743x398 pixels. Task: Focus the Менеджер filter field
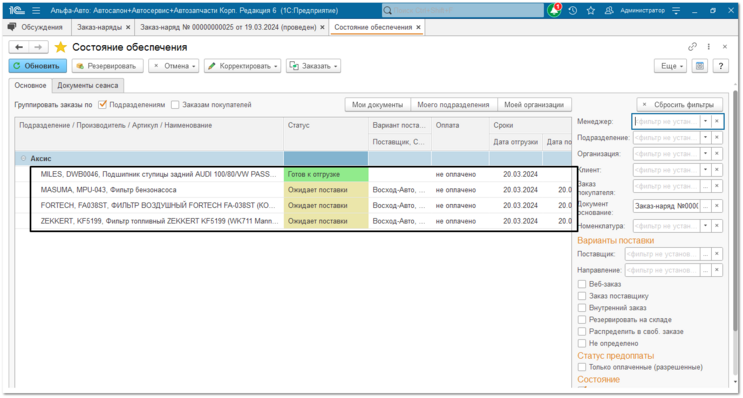click(x=666, y=122)
